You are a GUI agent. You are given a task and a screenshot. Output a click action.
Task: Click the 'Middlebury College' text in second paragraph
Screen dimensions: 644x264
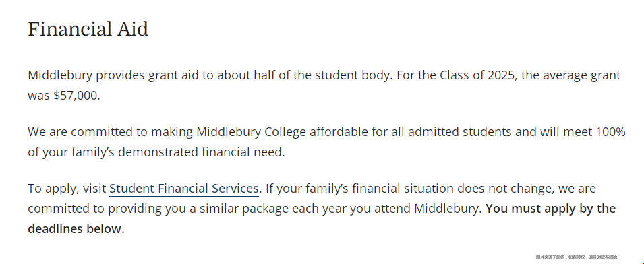coord(252,132)
